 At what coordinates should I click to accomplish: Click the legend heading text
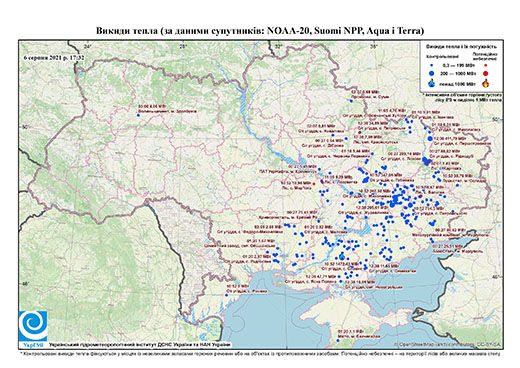click(x=461, y=47)
